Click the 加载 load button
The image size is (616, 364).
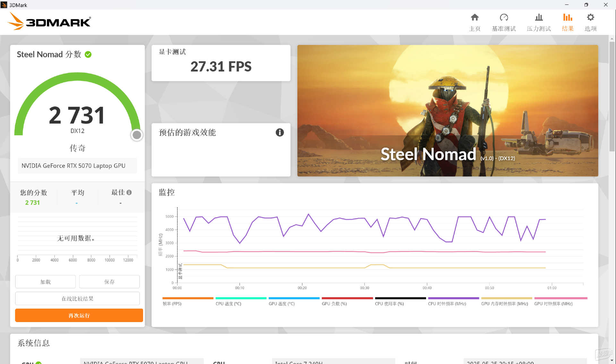[x=45, y=282]
